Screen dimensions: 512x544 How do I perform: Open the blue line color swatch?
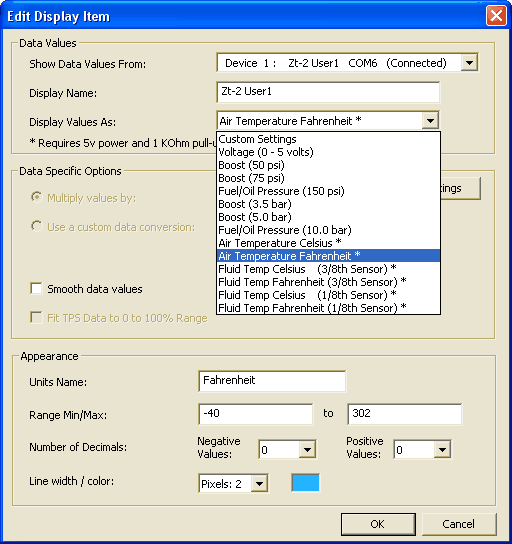point(305,483)
